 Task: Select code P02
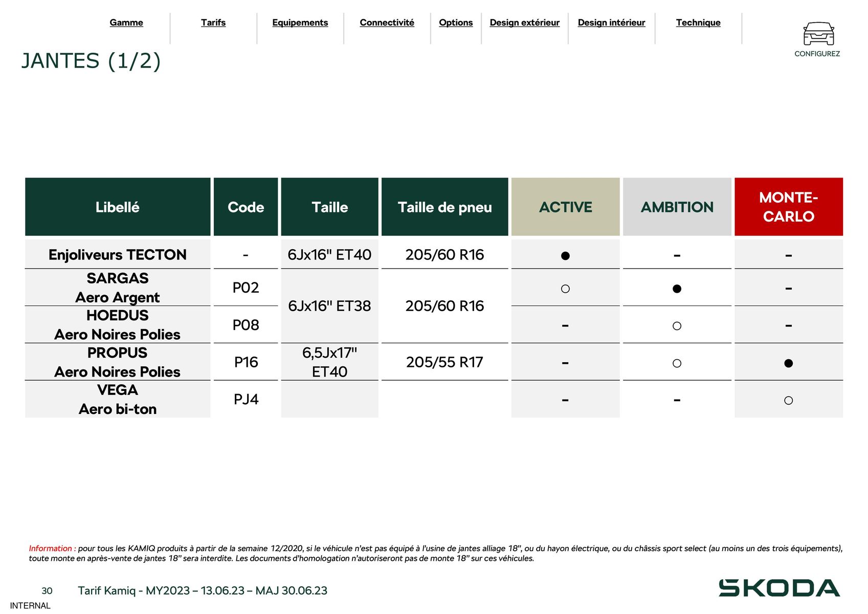click(x=246, y=288)
